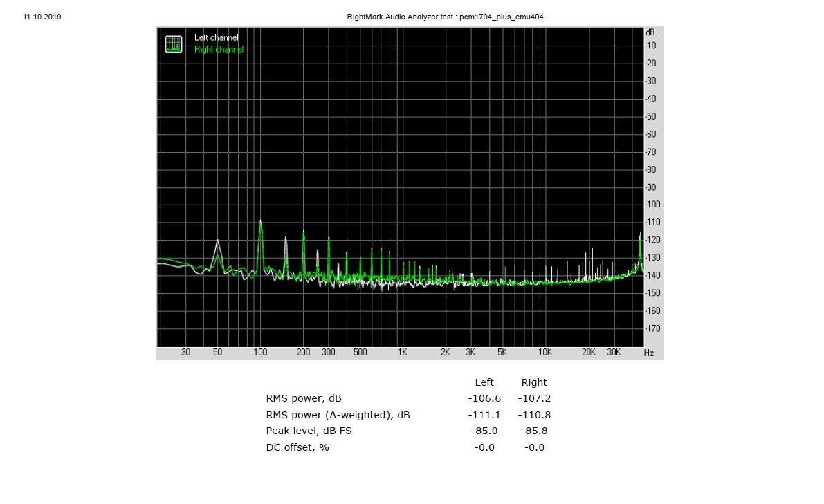Image resolution: width=824 pixels, height=504 pixels.
Task: Click the '30K' frequency axis label
Action: (614, 353)
